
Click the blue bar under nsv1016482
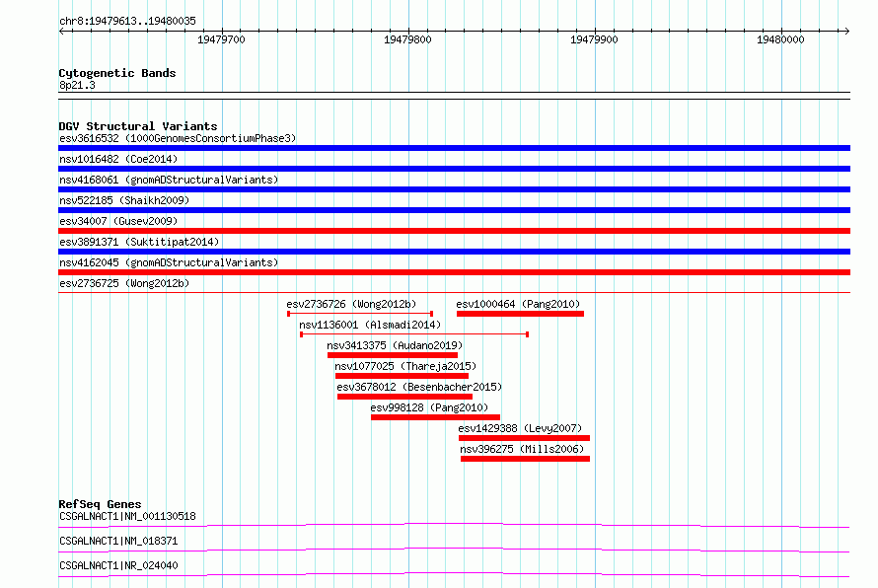click(x=454, y=169)
